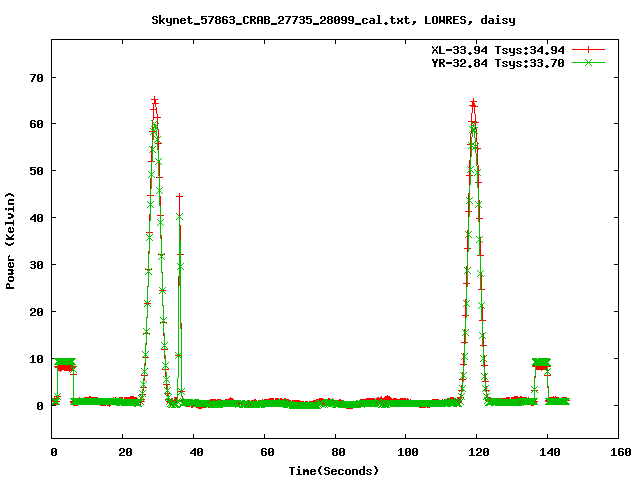Image resolution: width=640 pixels, height=480 pixels.
Task: Click the red XL legend line sample
Action: 588,50
